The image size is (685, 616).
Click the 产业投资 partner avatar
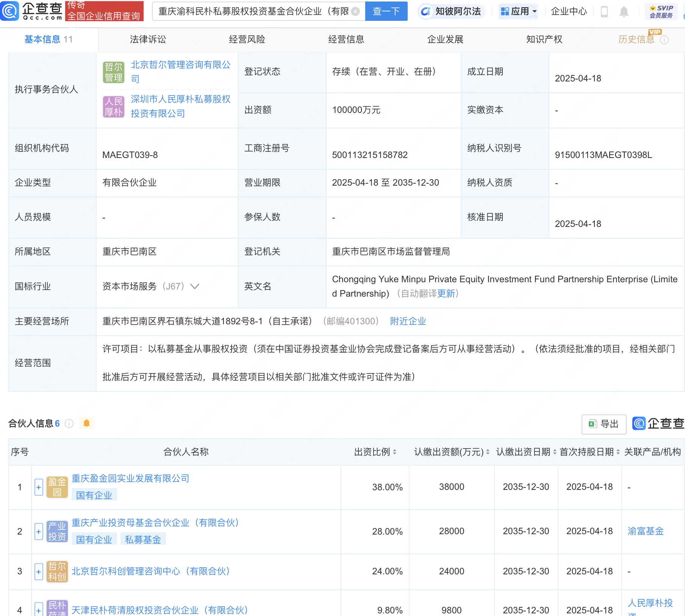[x=57, y=532]
